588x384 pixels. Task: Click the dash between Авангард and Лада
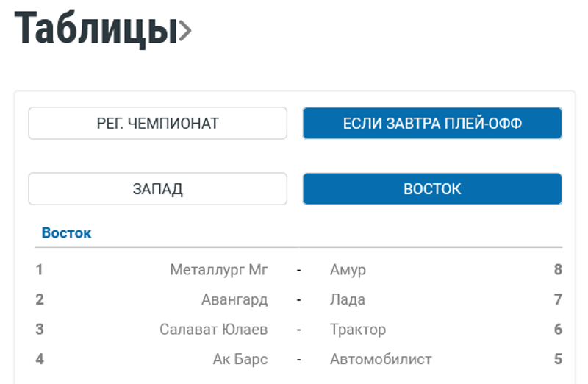pos(299,300)
